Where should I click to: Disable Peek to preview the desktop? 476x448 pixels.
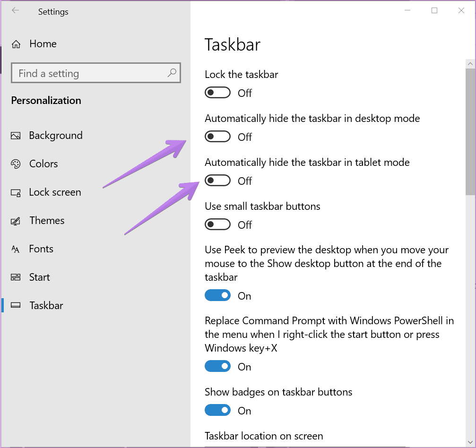[x=217, y=296]
